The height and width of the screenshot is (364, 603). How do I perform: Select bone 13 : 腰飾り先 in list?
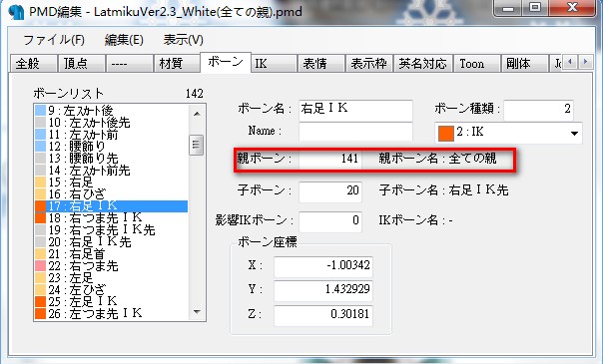tap(112, 159)
